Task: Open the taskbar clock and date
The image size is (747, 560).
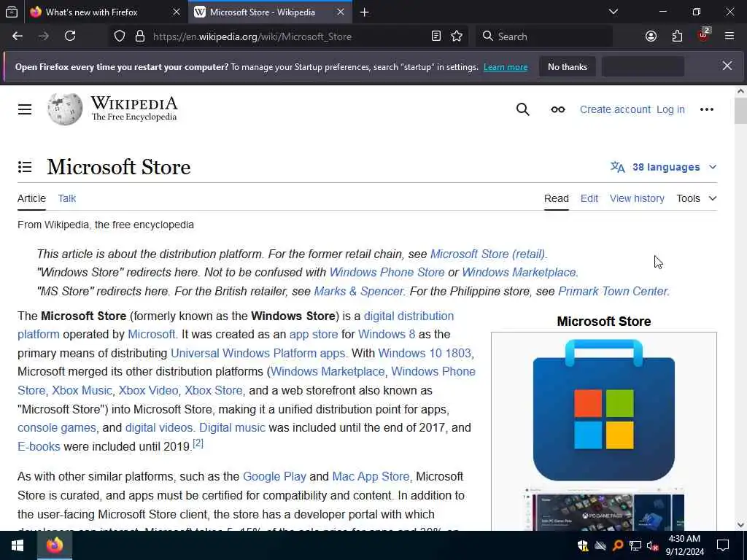Action: pyautogui.click(x=684, y=545)
